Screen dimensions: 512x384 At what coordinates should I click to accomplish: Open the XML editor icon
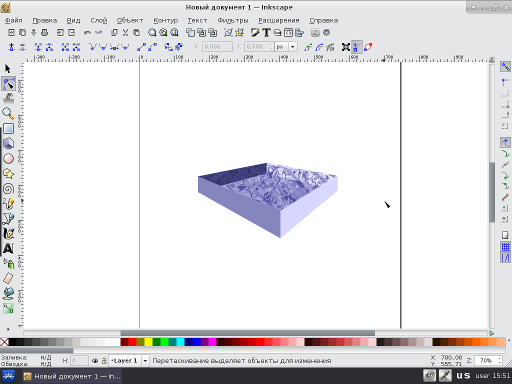289,33
